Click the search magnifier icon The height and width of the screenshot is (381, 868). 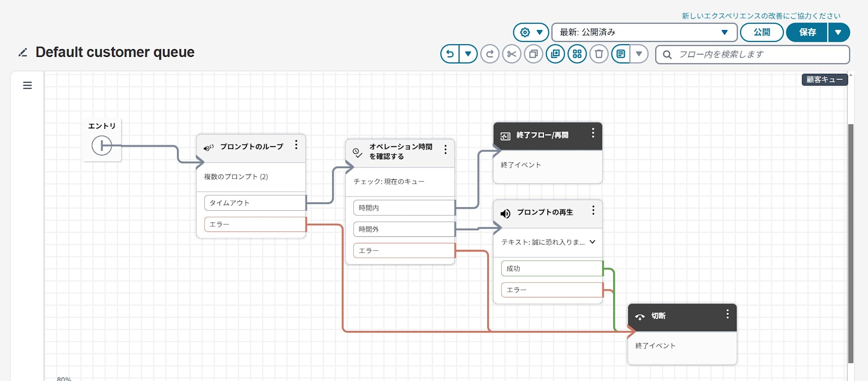(x=667, y=55)
